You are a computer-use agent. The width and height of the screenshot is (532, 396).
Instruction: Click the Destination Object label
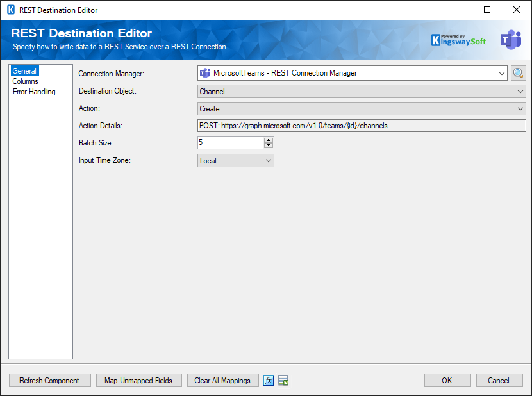pyautogui.click(x=108, y=91)
